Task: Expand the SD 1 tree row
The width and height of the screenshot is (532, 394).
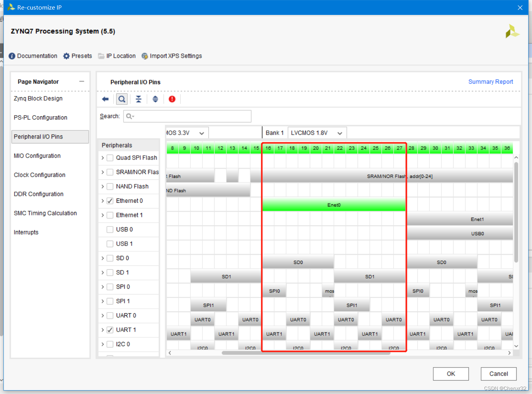Action: pos(102,272)
